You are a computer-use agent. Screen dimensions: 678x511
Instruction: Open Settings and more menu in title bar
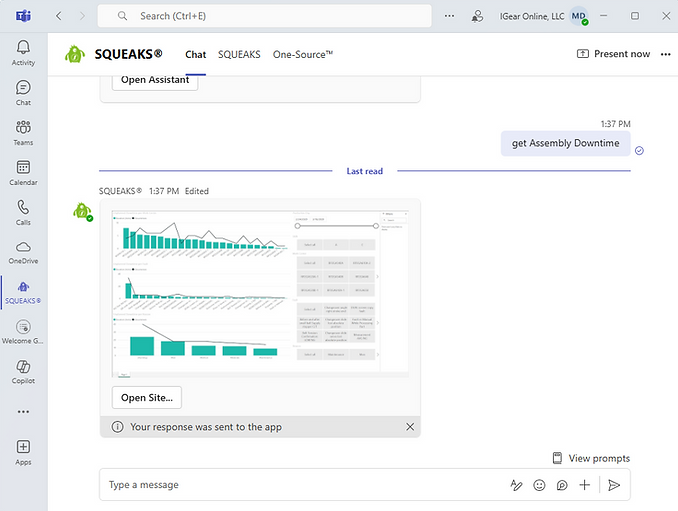click(449, 16)
